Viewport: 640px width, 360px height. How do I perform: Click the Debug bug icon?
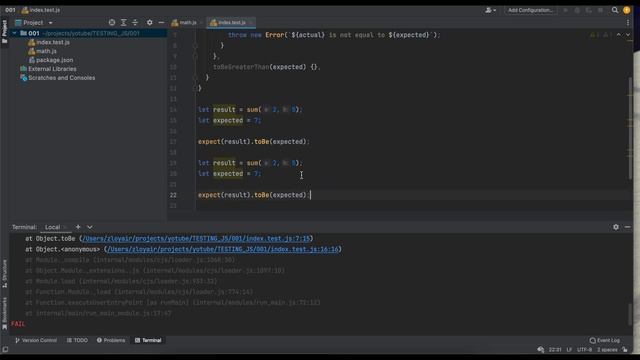(x=577, y=10)
